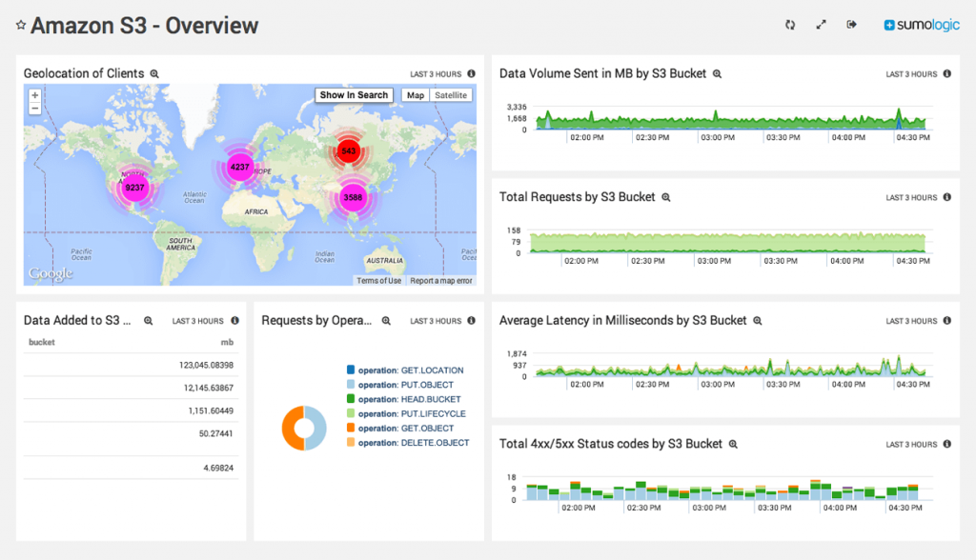Open info icon for Data Volume Sent panel
The height and width of the screenshot is (560, 976).
pyautogui.click(x=946, y=73)
